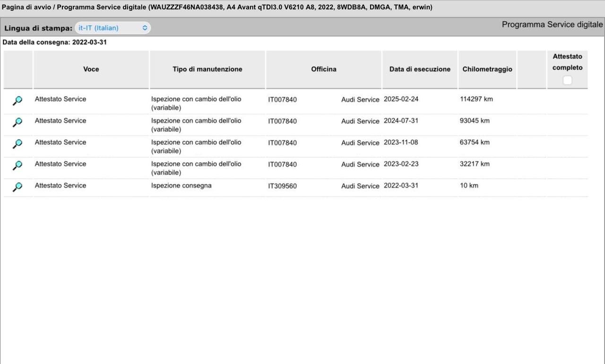Click the Voce column header
The height and width of the screenshot is (364, 605).
pyautogui.click(x=91, y=69)
